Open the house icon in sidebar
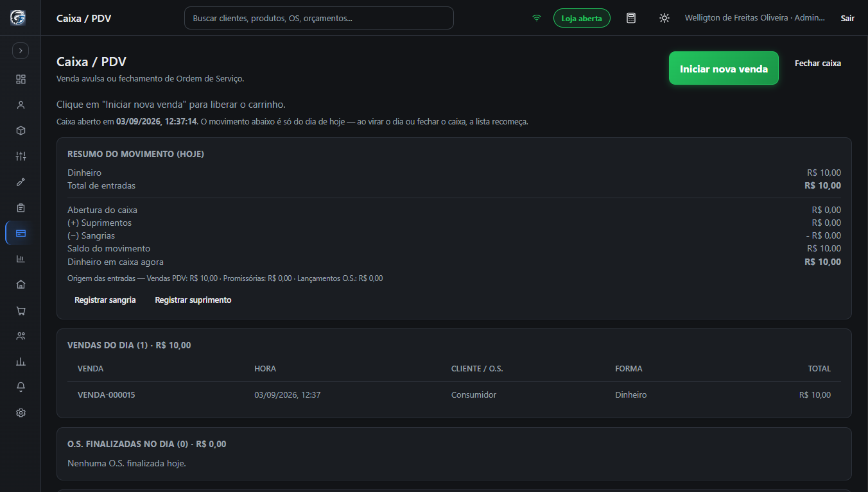The width and height of the screenshot is (868, 492). [21, 284]
